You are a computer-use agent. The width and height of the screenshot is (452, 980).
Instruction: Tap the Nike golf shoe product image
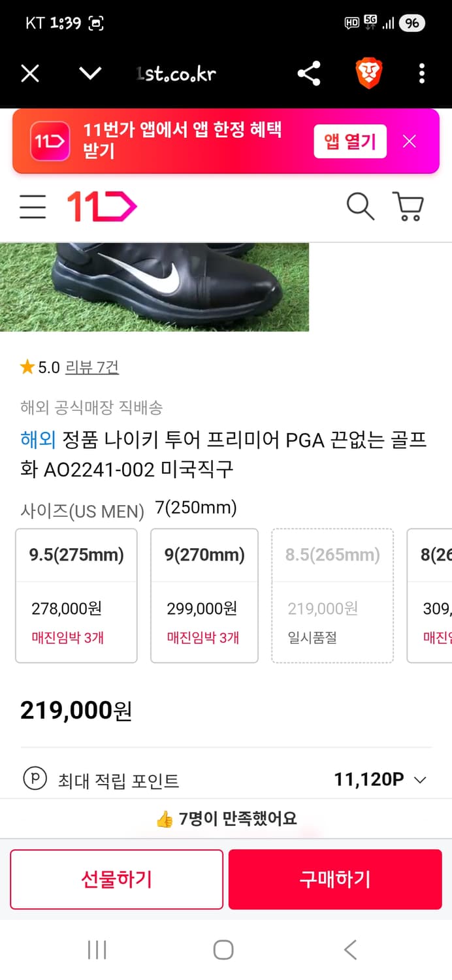(155, 286)
